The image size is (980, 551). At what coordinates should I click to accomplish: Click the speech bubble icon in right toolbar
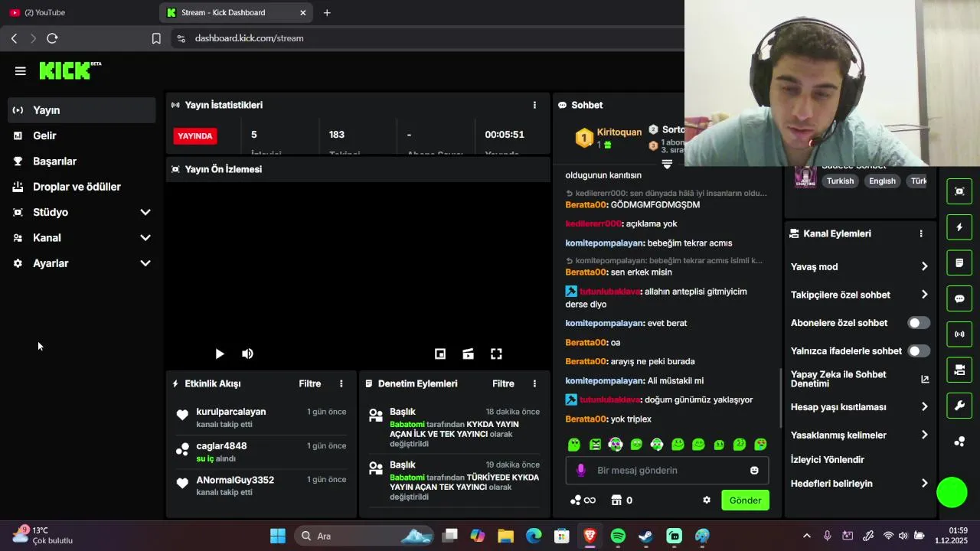coord(959,298)
